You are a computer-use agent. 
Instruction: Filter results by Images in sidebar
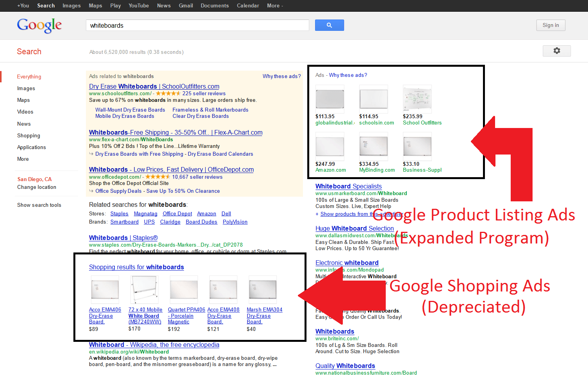[26, 89]
